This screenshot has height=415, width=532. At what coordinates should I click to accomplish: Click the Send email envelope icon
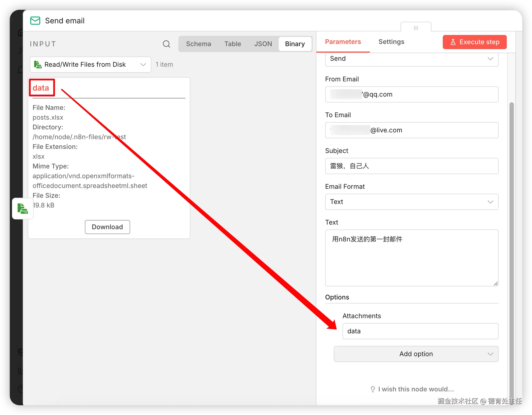35,21
